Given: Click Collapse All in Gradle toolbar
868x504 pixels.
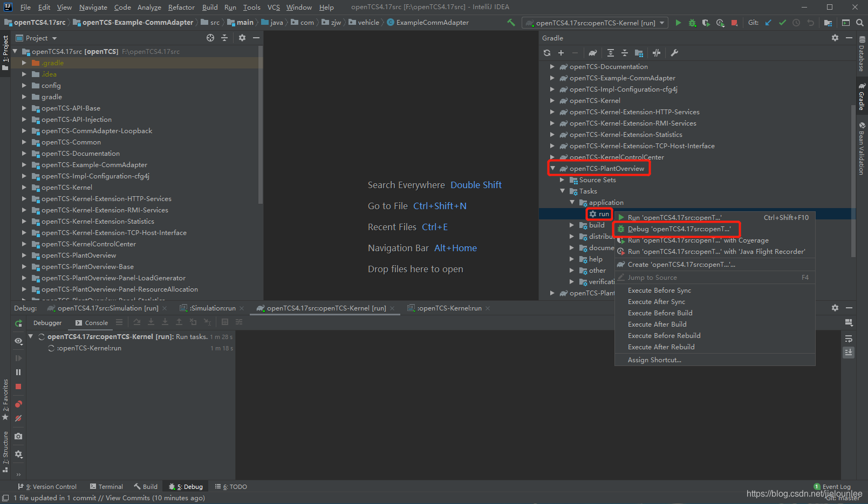Looking at the screenshot, I should click(x=625, y=53).
